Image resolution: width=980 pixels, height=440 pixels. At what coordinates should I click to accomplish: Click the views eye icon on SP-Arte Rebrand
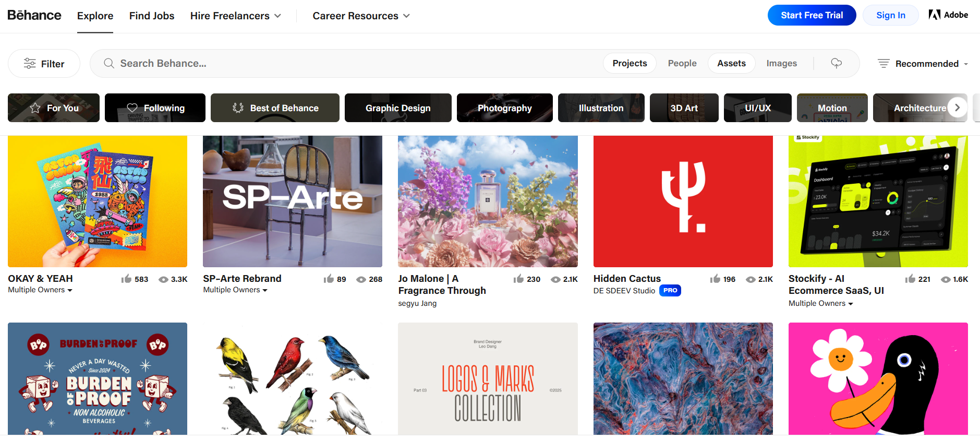(361, 279)
